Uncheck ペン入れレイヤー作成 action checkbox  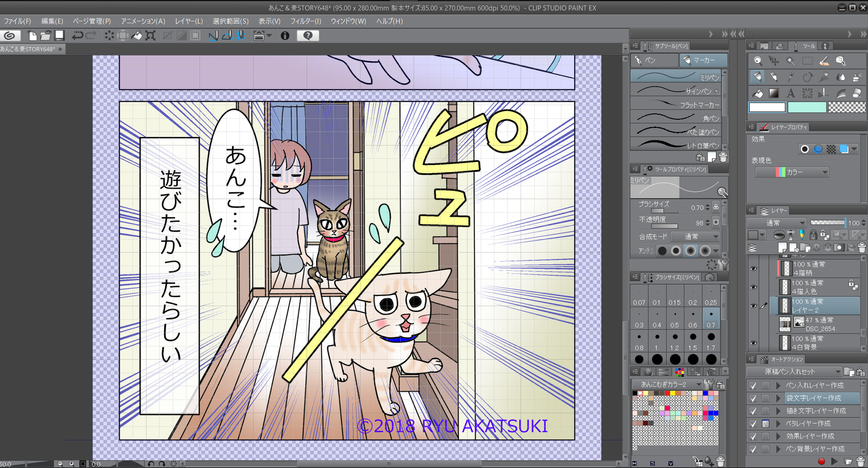click(753, 385)
